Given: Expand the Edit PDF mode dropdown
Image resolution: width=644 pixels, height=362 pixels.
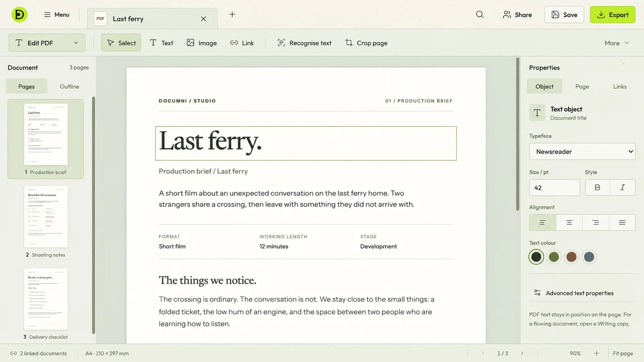Looking at the screenshot, I should coord(47,43).
